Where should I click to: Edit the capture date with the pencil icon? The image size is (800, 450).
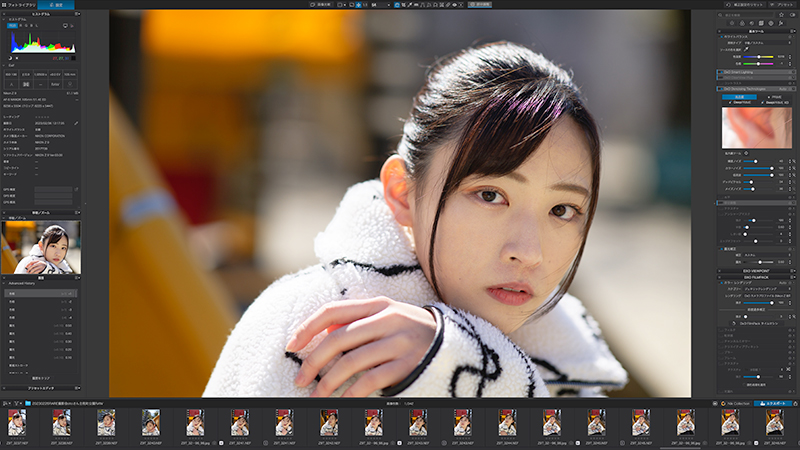pos(76,123)
